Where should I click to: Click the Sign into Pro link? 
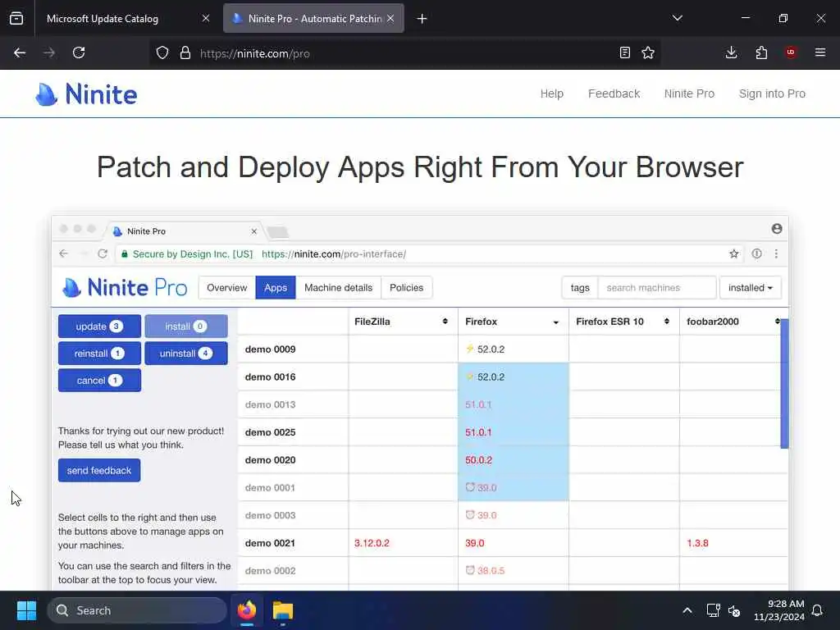(x=772, y=94)
